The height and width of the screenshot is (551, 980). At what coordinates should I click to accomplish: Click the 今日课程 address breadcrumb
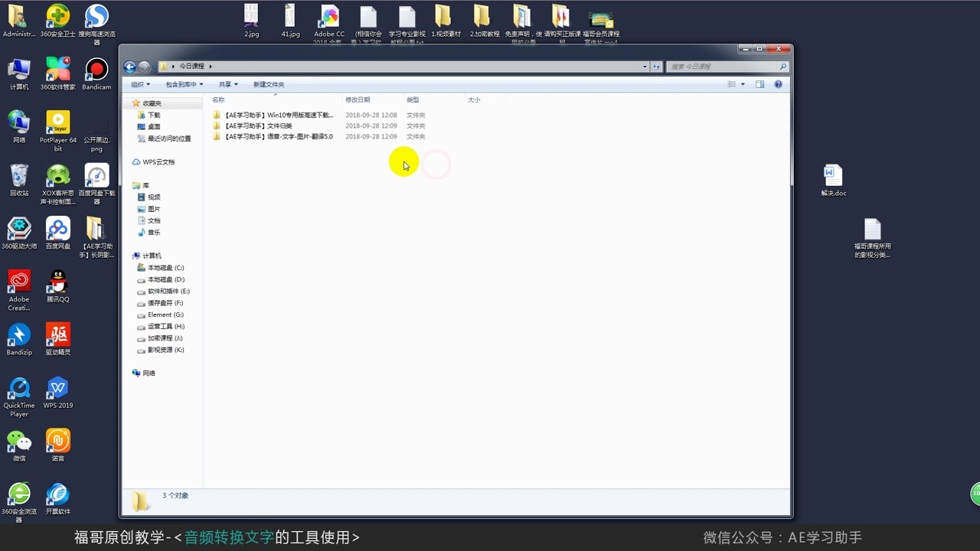coord(192,67)
